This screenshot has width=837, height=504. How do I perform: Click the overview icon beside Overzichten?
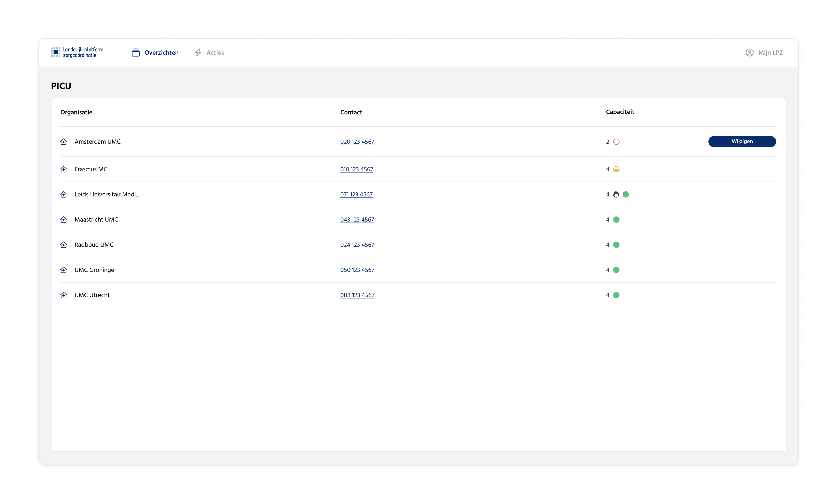click(136, 52)
